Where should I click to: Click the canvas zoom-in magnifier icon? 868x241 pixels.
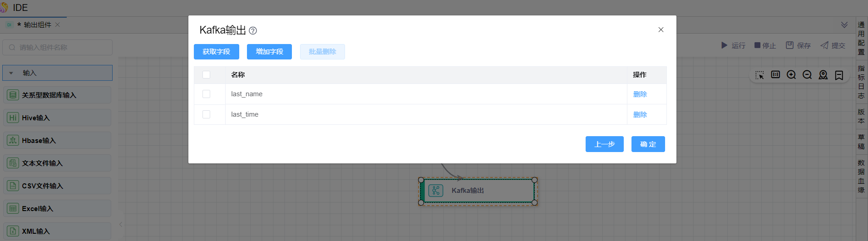[791, 75]
